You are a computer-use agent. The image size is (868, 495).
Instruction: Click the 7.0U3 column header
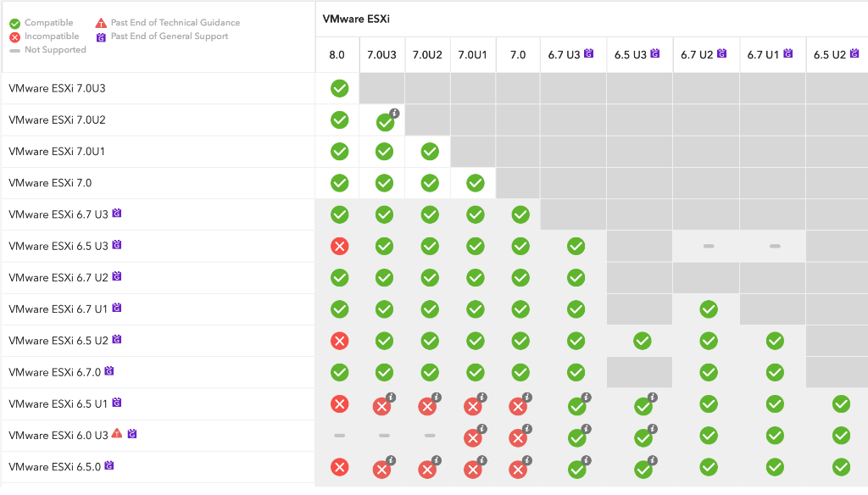(382, 55)
